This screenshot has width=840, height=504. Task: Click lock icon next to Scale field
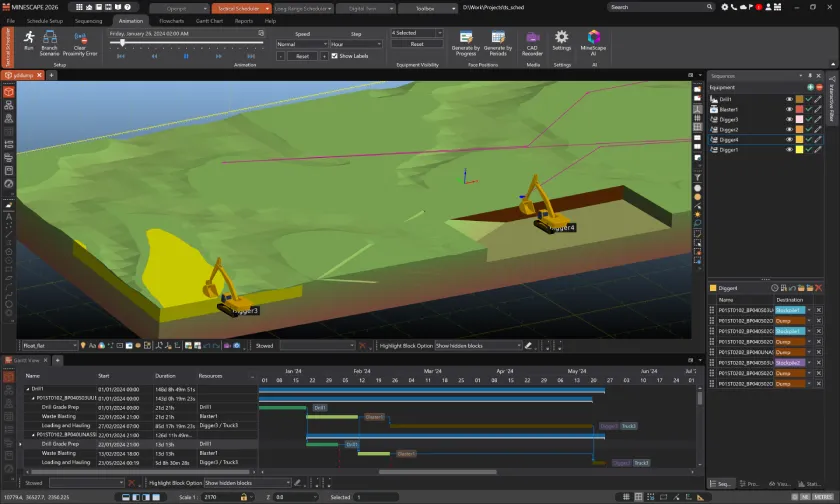coord(244,497)
